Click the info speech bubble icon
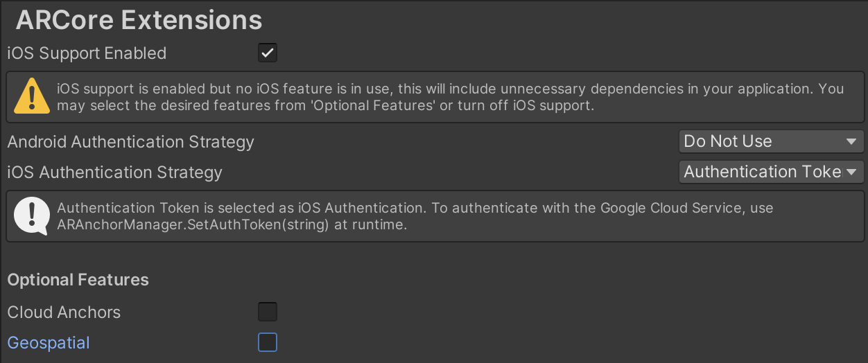868x363 pixels. (32, 216)
